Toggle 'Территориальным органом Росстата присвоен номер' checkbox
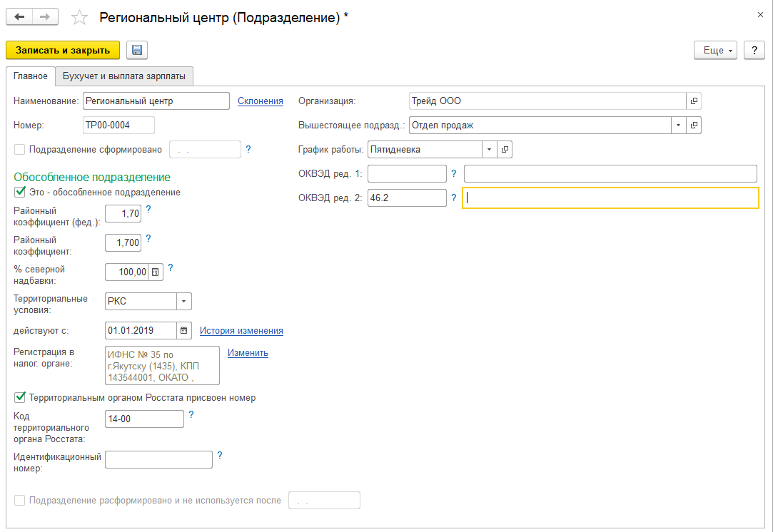 pyautogui.click(x=19, y=397)
